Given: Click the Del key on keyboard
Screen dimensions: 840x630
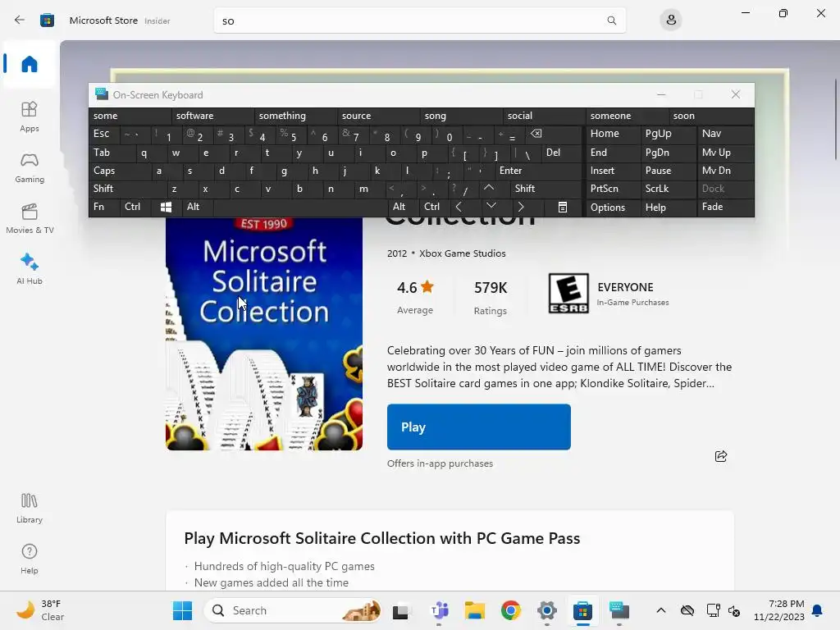Looking at the screenshot, I should coord(562,153).
